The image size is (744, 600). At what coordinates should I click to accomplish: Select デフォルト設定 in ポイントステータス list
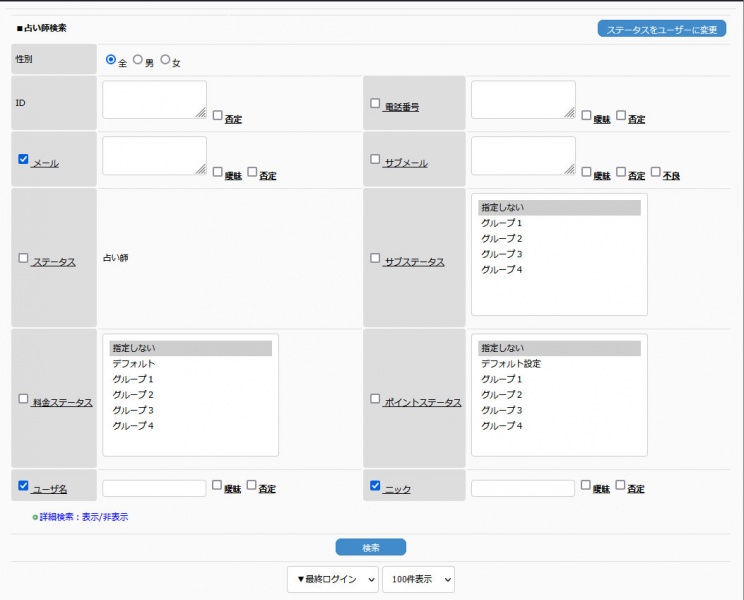[510, 364]
